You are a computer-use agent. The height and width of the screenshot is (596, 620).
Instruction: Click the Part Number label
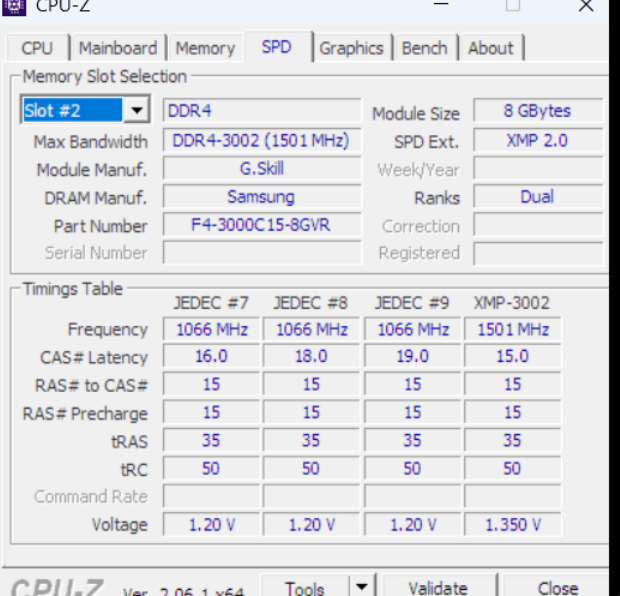pyautogui.click(x=100, y=226)
